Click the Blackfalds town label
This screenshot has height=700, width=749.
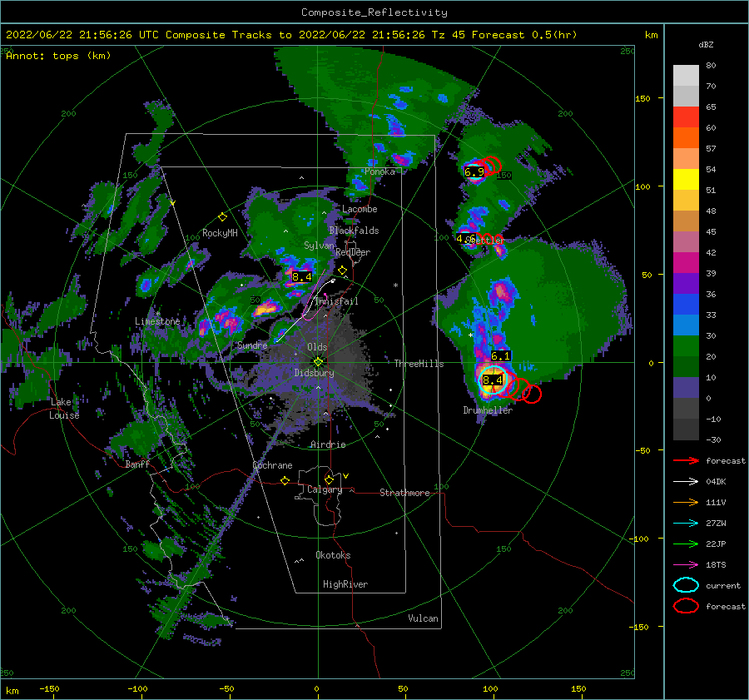coord(354,231)
